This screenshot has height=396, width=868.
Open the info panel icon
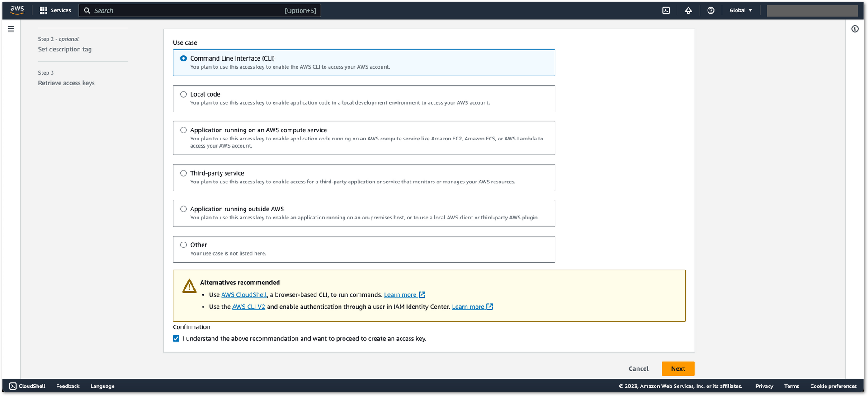tap(855, 29)
